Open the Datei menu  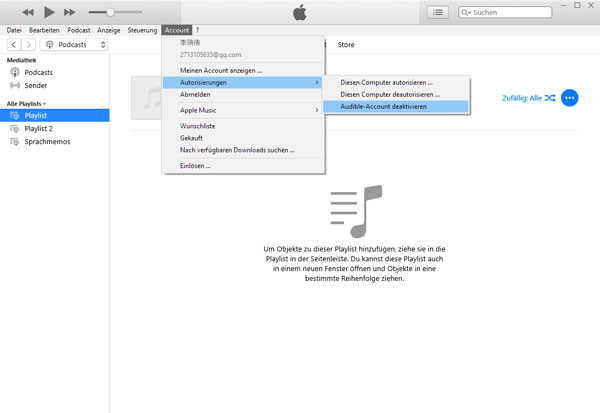click(x=14, y=30)
